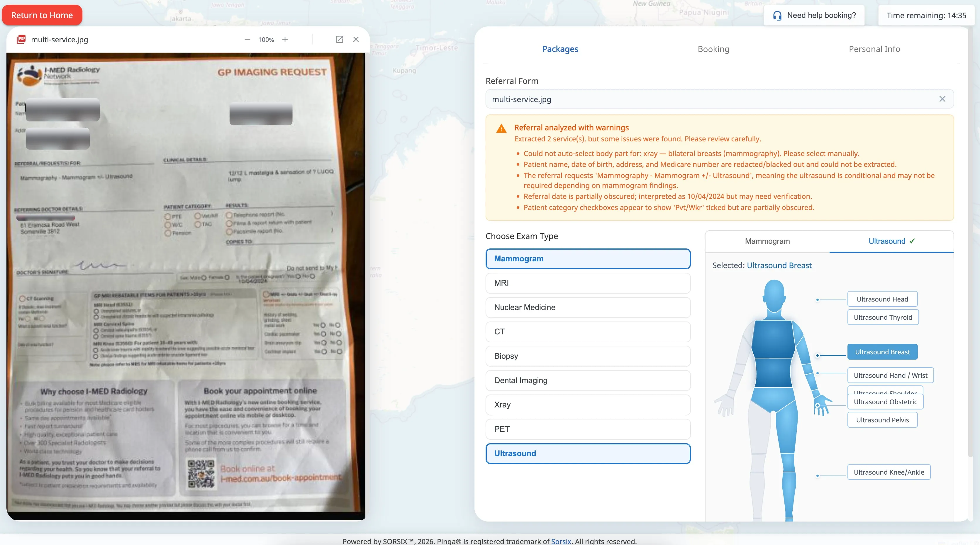
Task: Select the Nuclear Medicine exam type
Action: coord(588,307)
